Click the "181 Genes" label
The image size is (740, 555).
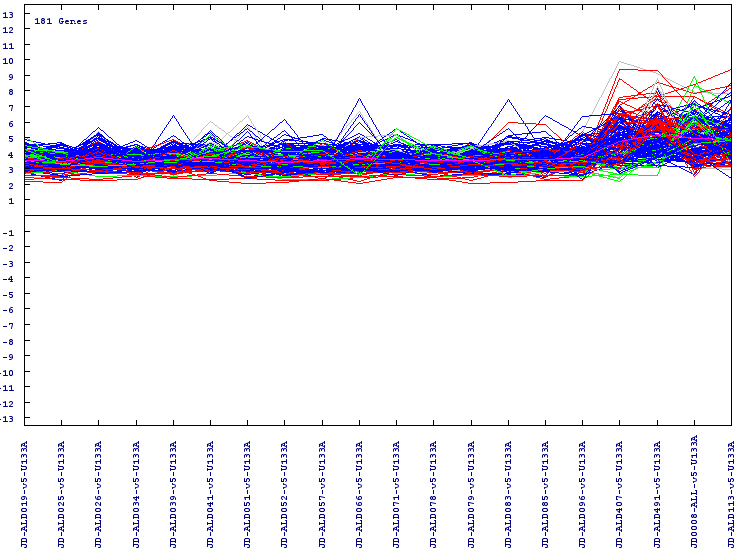[x=60, y=21]
